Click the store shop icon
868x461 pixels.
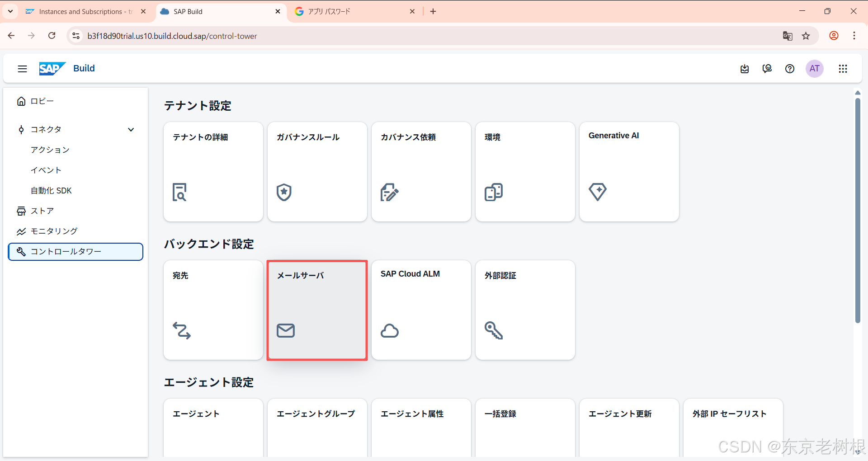tap(21, 211)
